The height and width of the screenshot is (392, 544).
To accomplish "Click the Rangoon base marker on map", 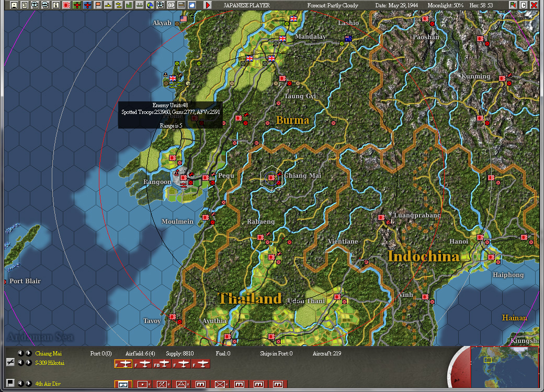I will click(x=183, y=178).
